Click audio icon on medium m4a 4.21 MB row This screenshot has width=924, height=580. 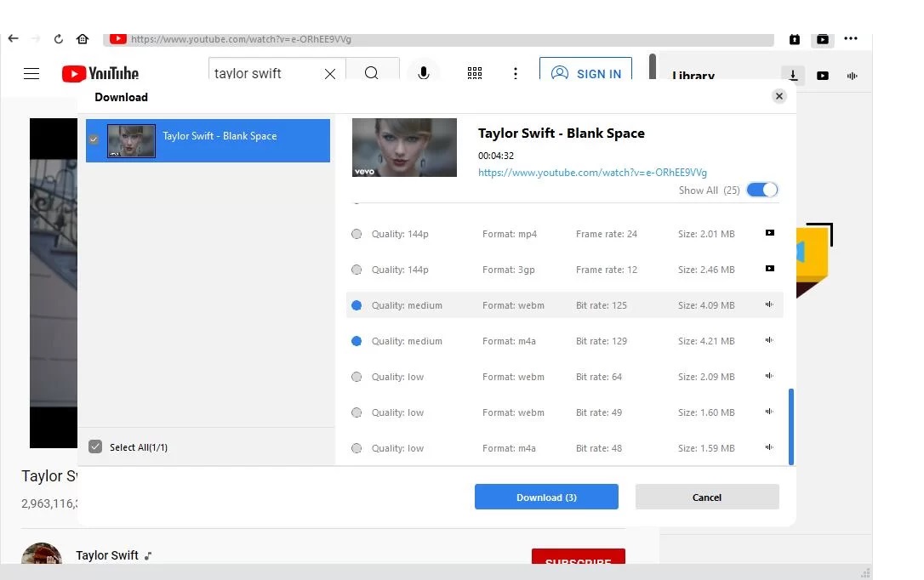pyautogui.click(x=769, y=340)
